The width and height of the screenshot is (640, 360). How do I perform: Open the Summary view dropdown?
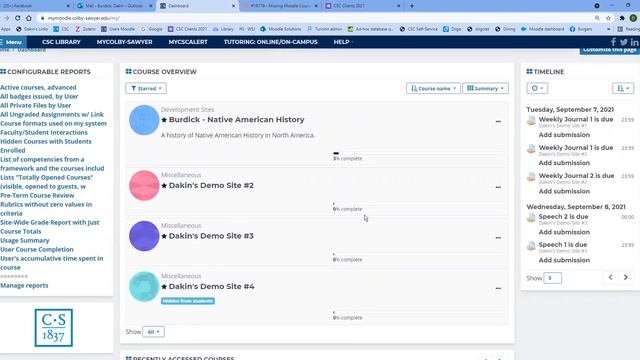[x=485, y=88]
